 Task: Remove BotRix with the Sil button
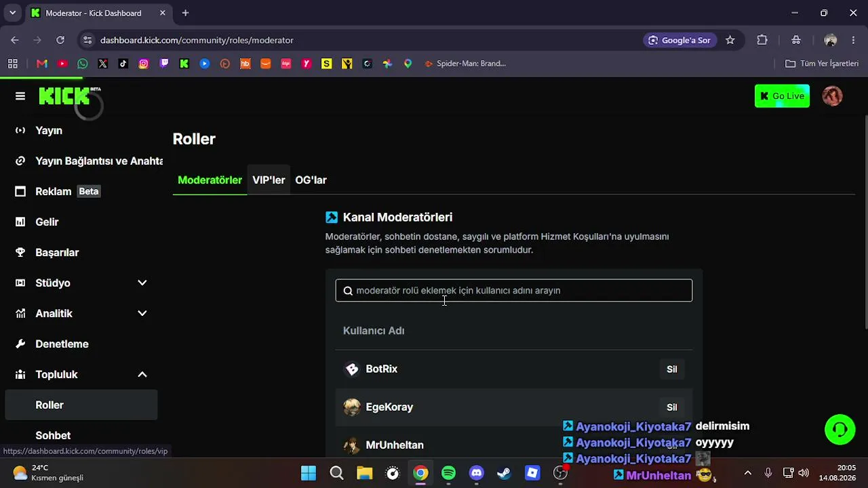pyautogui.click(x=672, y=369)
